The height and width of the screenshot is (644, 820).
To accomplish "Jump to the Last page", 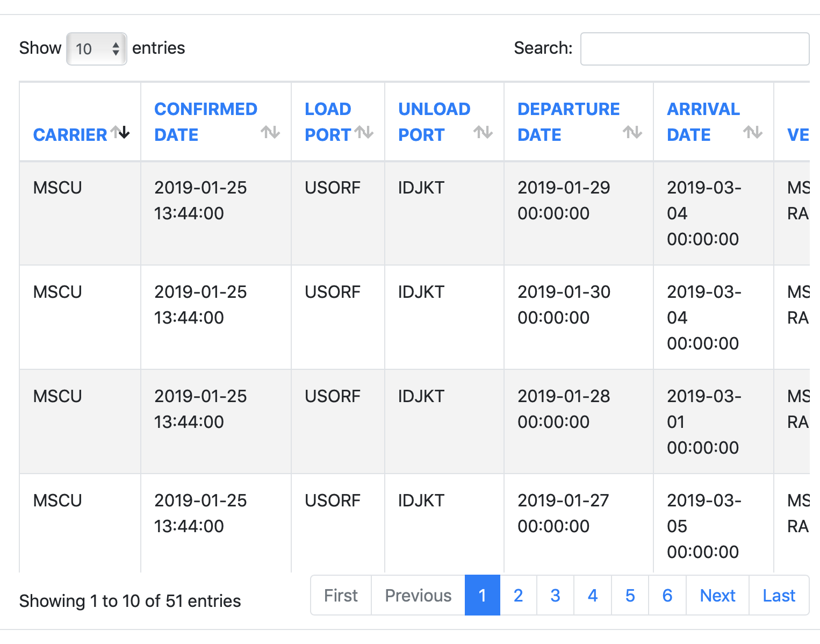I will coord(779,595).
